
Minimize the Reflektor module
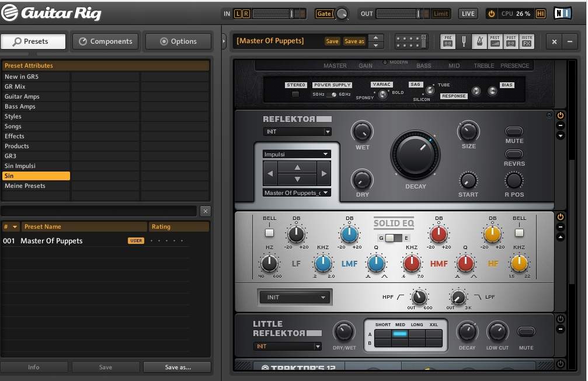tap(560, 125)
